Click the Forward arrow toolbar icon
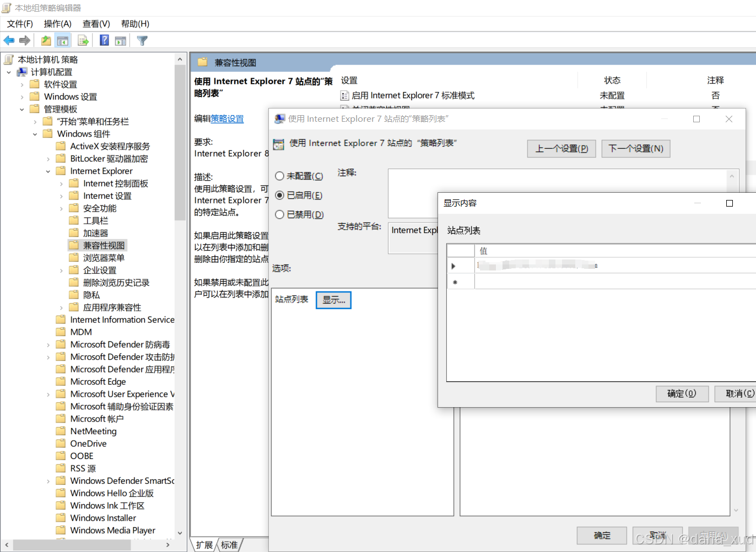The width and height of the screenshot is (756, 552). tap(24, 40)
